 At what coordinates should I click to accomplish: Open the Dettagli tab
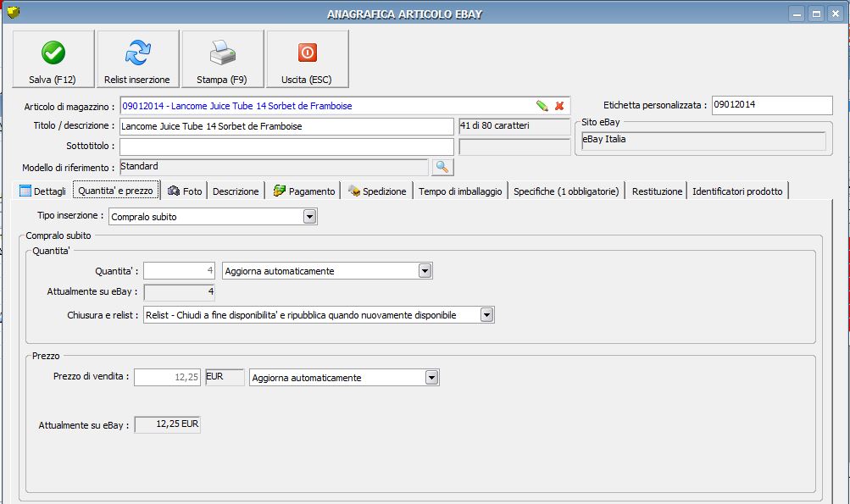click(x=43, y=191)
